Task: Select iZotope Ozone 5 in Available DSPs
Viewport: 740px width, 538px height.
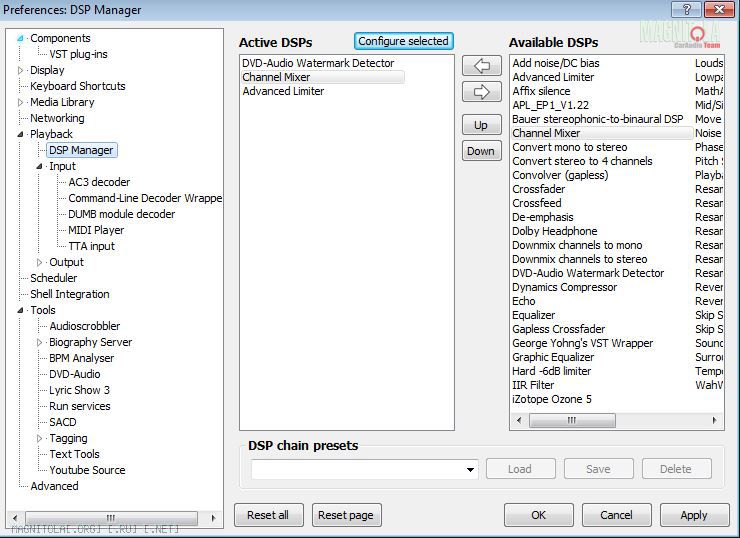Action: (552, 400)
